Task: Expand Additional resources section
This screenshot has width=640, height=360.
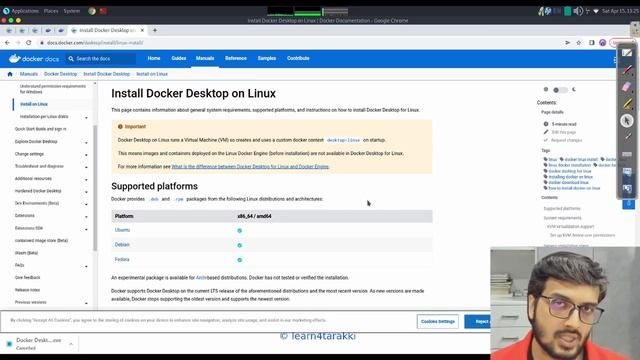Action: (x=86, y=179)
